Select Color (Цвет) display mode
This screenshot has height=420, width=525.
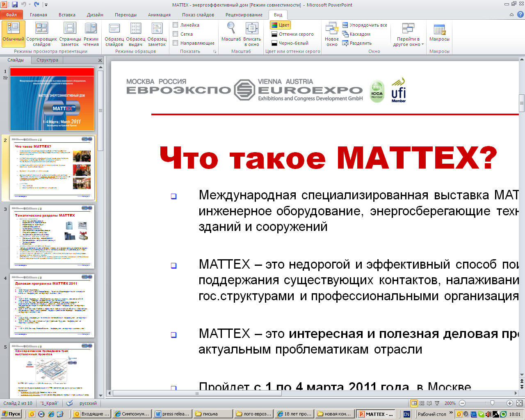pyautogui.click(x=281, y=25)
